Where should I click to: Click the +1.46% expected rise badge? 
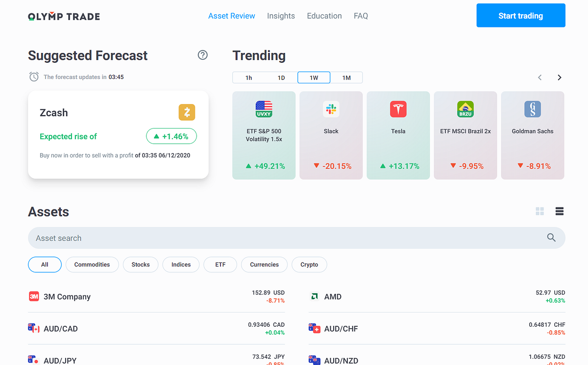tap(171, 136)
